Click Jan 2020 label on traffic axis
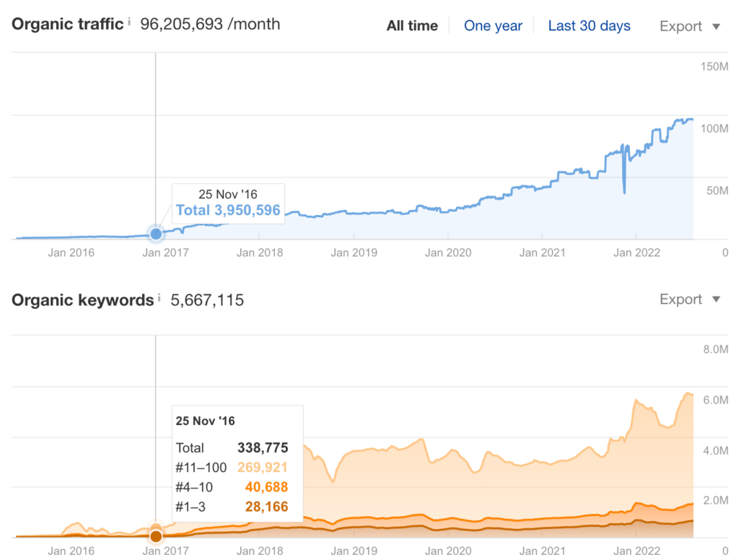Screen dimensions: 739x560 pos(447,253)
